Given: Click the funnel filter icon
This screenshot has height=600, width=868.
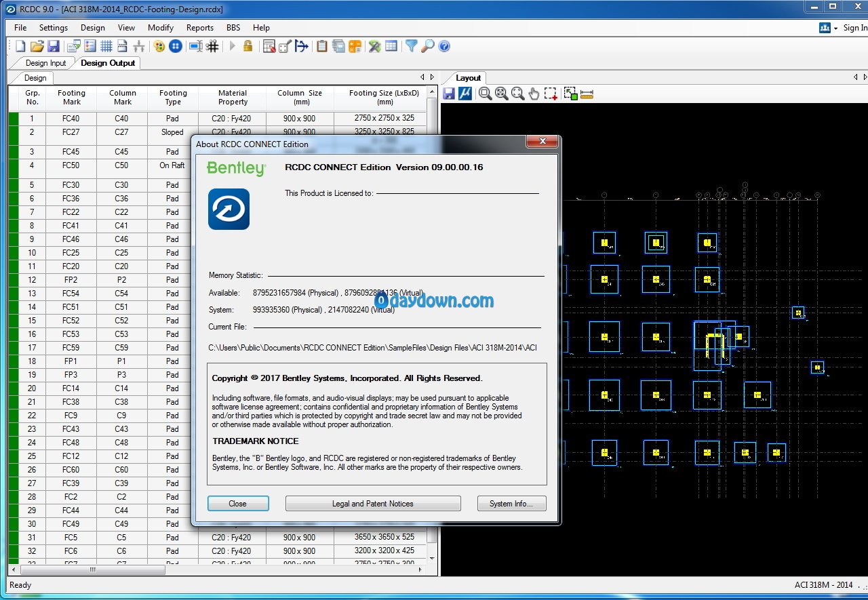Looking at the screenshot, I should (411, 46).
